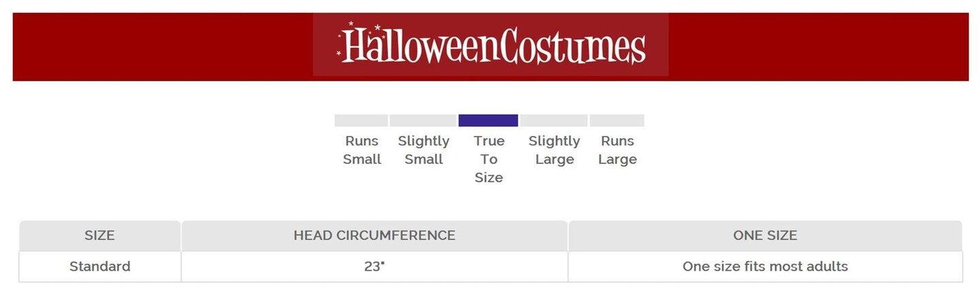Screen dimensions: 980x301
Task: Select the Runs Large fit label
Action: (617, 150)
